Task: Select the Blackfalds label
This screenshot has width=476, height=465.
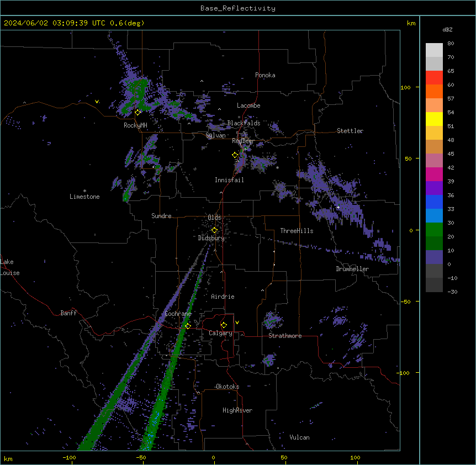Action: [x=244, y=123]
